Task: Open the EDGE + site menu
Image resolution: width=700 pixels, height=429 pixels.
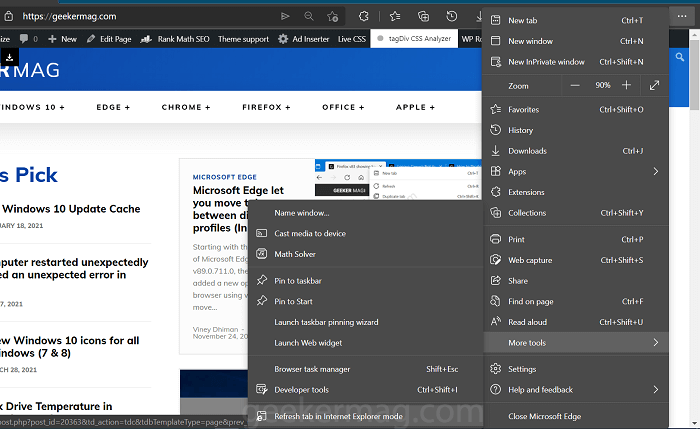Action: coord(113,107)
